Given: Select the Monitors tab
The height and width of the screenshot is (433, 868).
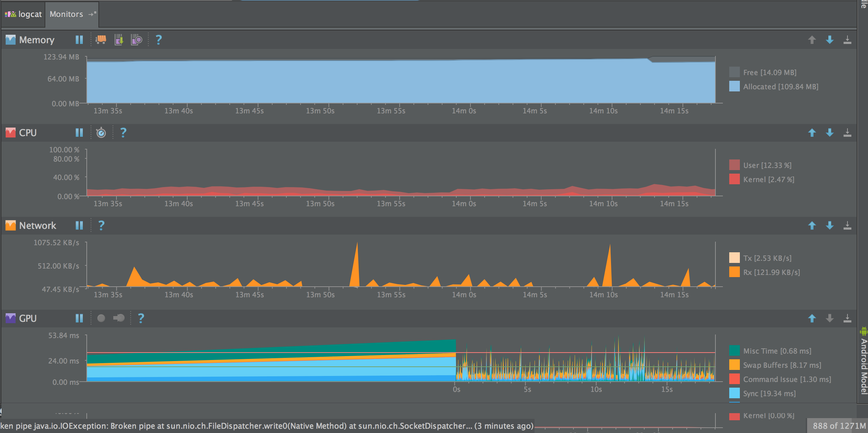Looking at the screenshot, I should pos(66,14).
